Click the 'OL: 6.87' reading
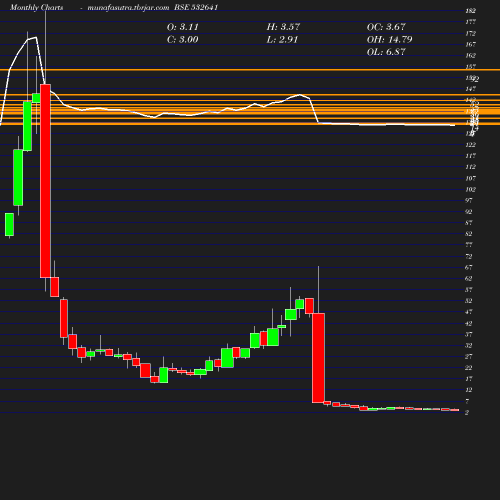 [x=386, y=52]
